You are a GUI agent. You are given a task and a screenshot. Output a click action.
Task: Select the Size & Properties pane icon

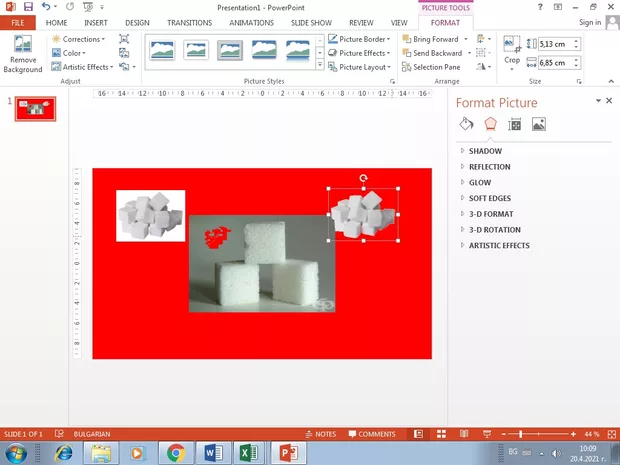pyautogui.click(x=515, y=124)
